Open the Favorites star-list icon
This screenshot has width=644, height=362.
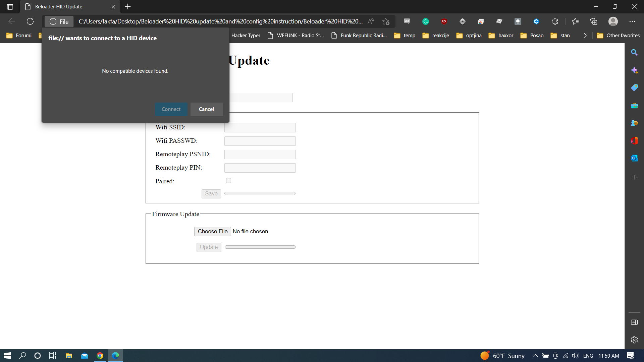(x=575, y=21)
